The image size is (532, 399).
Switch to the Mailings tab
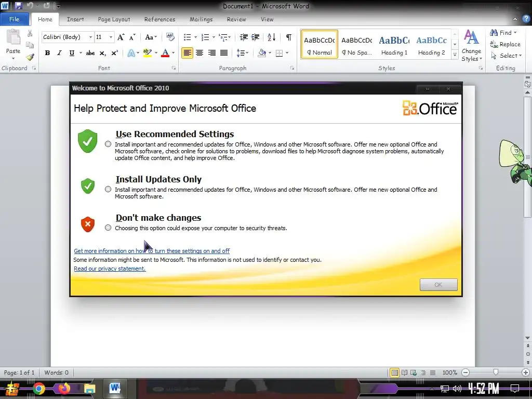click(201, 19)
